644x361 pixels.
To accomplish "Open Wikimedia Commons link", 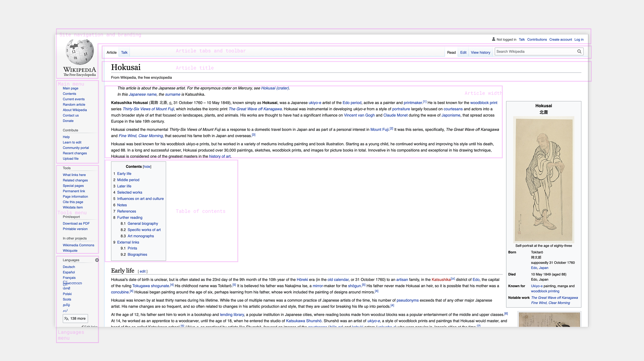I will pos(79,245).
